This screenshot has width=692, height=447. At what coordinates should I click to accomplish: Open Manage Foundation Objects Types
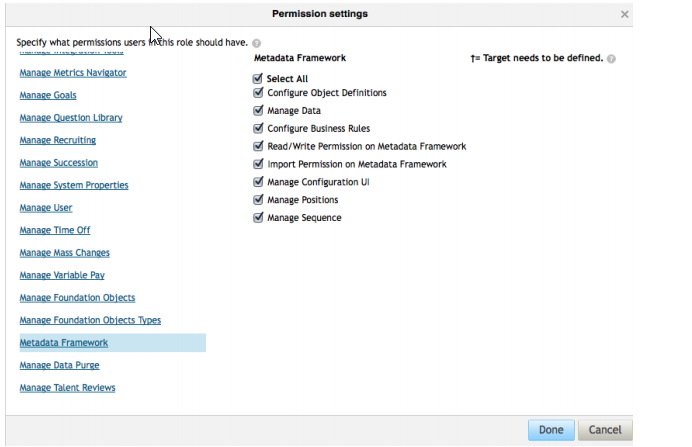[90, 320]
